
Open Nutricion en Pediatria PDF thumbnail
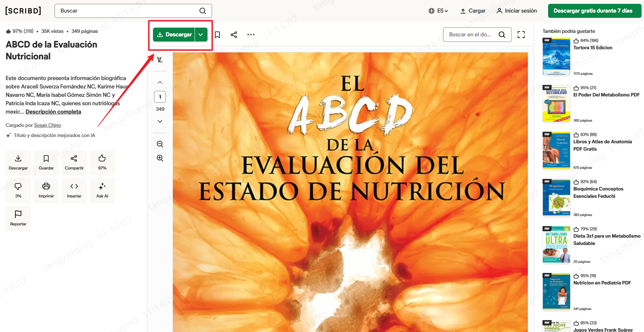[x=556, y=292]
